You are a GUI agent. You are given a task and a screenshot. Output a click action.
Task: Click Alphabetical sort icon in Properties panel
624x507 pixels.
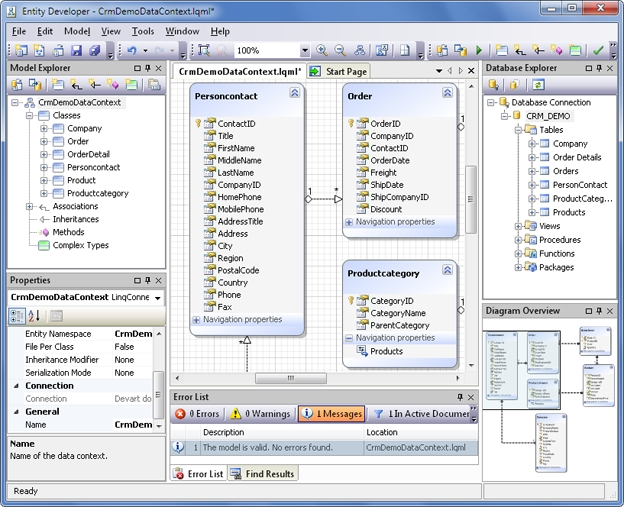(x=34, y=316)
